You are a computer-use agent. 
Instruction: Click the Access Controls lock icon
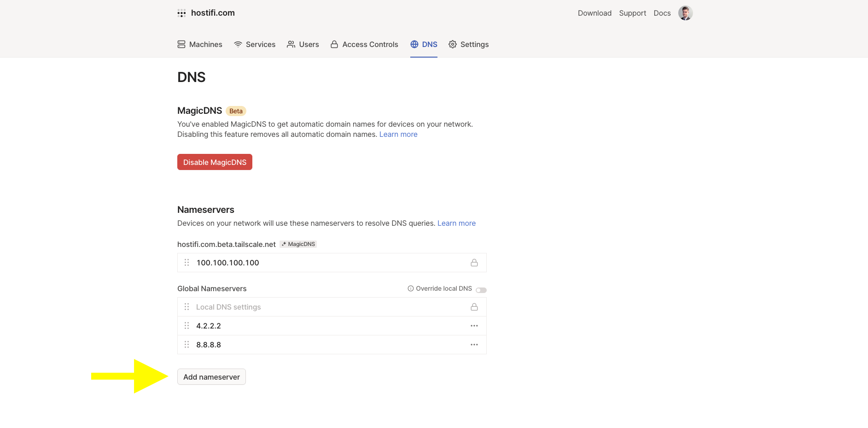(x=334, y=44)
